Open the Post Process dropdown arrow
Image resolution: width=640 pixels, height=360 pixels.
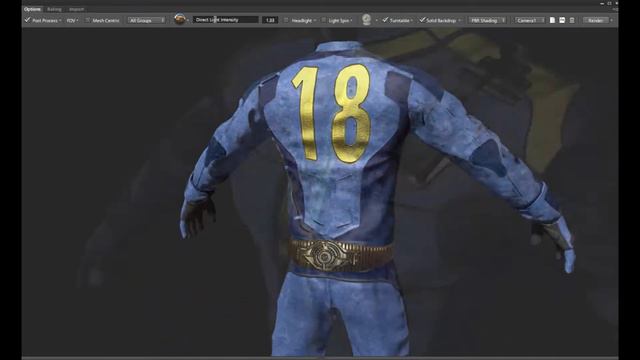(x=60, y=20)
